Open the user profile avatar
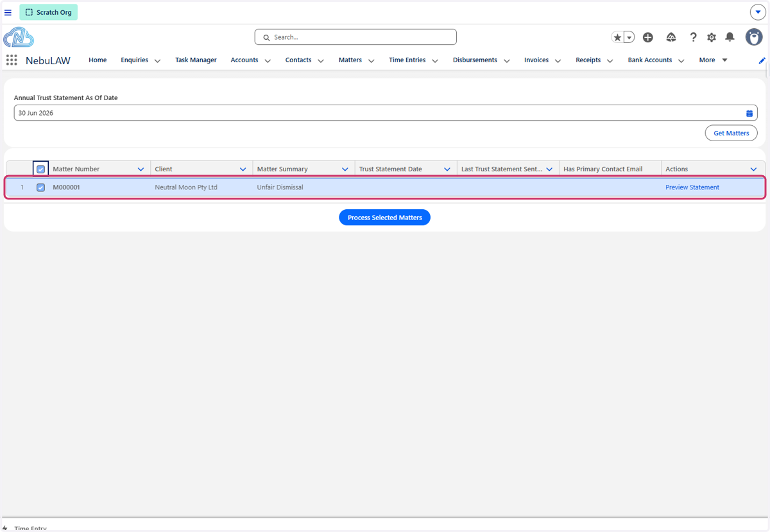 pyautogui.click(x=754, y=37)
